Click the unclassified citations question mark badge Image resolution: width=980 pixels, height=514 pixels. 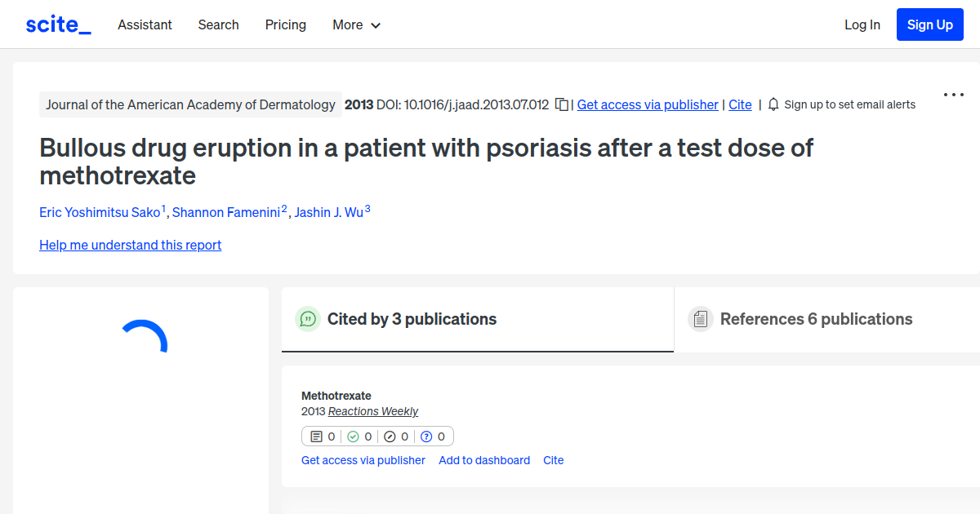pos(434,436)
